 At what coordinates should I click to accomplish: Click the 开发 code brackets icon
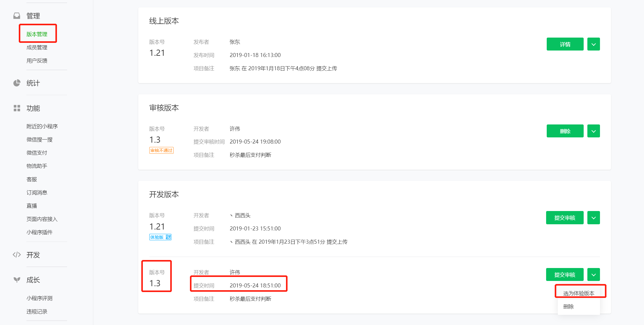(17, 255)
